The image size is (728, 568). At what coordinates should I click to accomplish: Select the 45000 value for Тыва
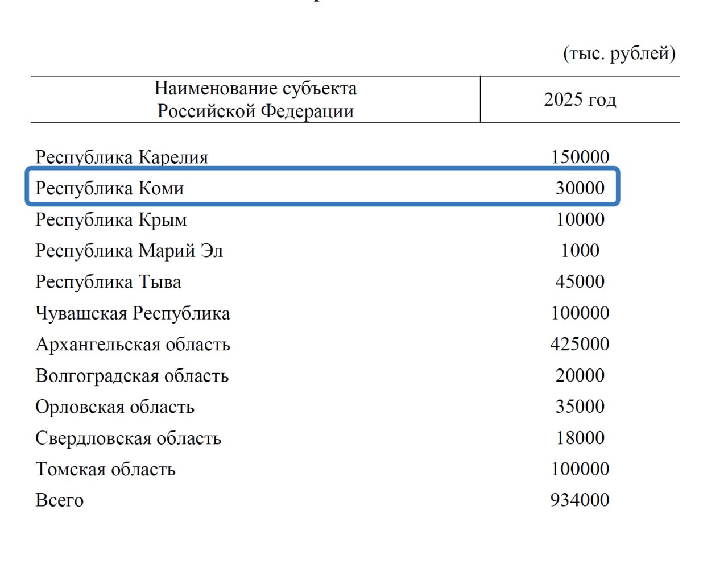tap(580, 281)
